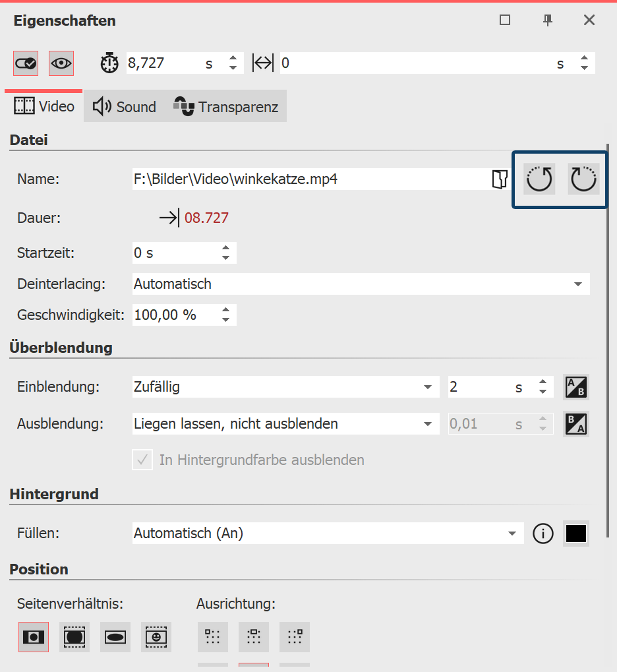Screen dimensions: 617x672
Task: Click the B/A fade-out settings icon
Action: [x=576, y=424]
